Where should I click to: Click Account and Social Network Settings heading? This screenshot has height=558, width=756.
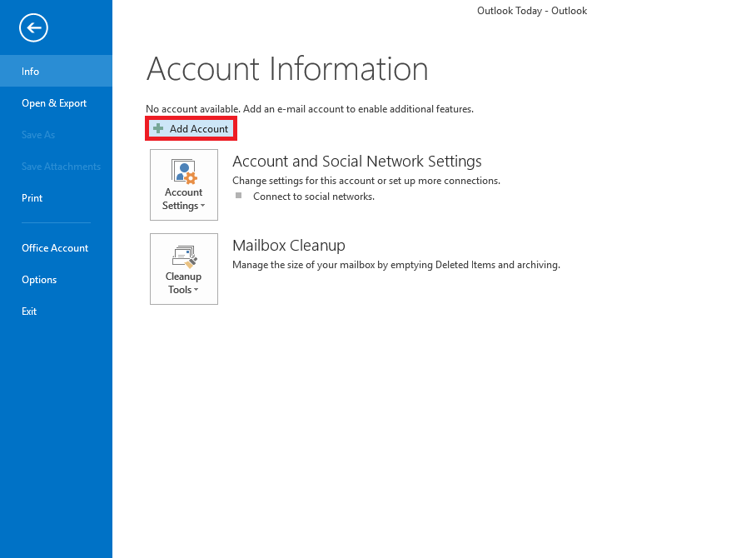tap(357, 161)
